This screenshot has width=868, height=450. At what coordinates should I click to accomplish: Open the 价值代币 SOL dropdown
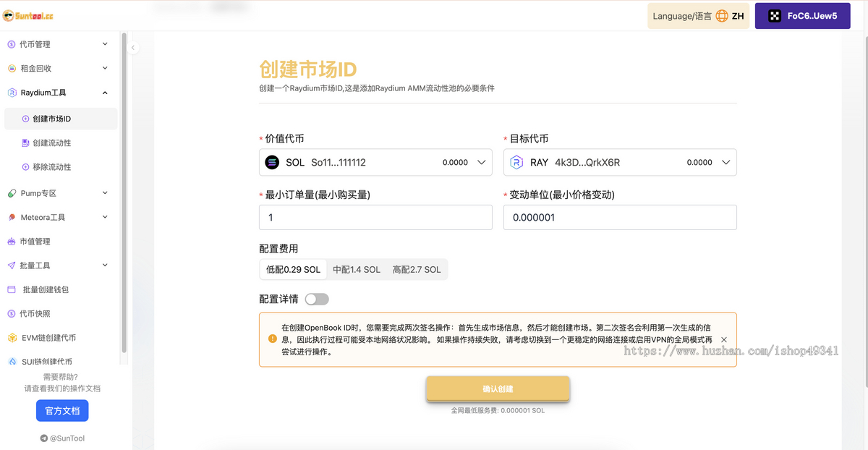(375, 163)
